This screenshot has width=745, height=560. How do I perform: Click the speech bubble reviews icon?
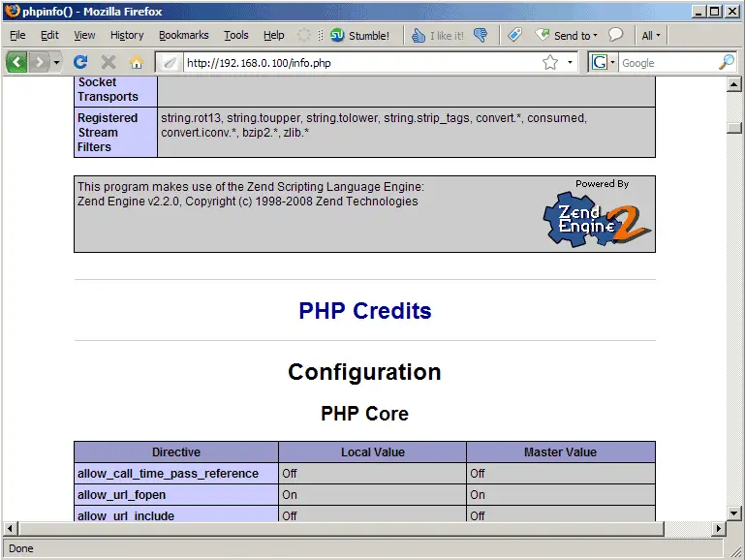[615, 34]
